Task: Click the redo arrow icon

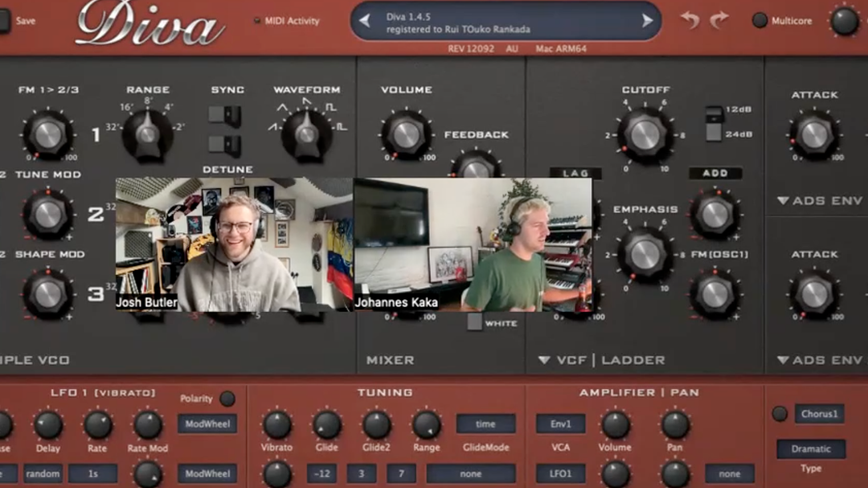Action: tap(719, 20)
